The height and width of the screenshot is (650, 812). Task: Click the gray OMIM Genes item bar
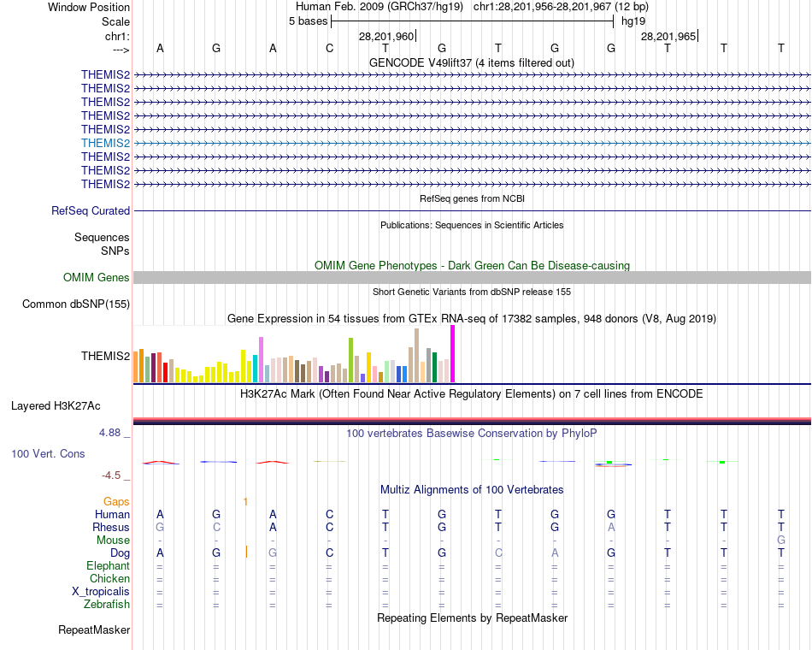point(473,277)
